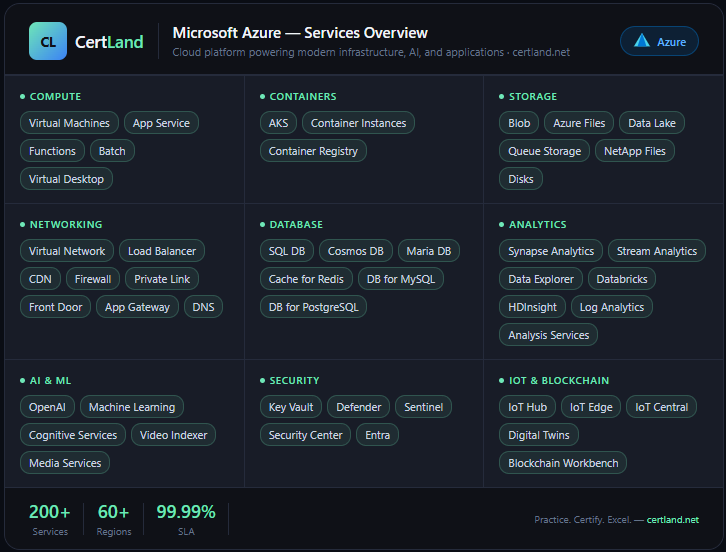The width and height of the screenshot is (726, 552).
Task: Choose the Firewall pill
Action: click(x=93, y=279)
